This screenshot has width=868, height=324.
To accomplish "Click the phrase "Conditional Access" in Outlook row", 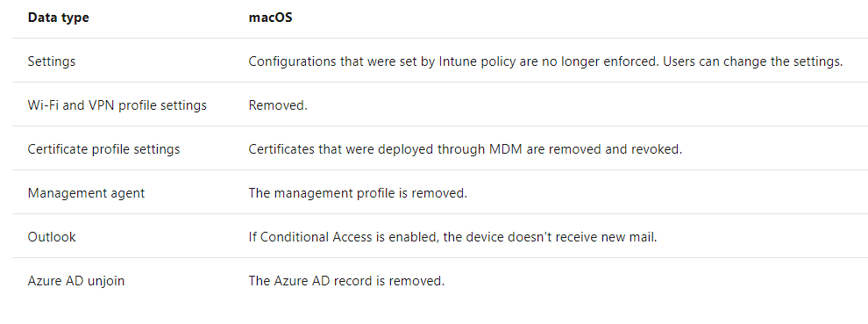I will (317, 237).
